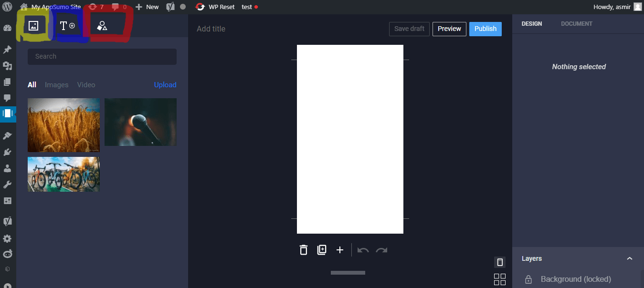Publish the story
Image resolution: width=644 pixels, height=288 pixels.
(486, 29)
